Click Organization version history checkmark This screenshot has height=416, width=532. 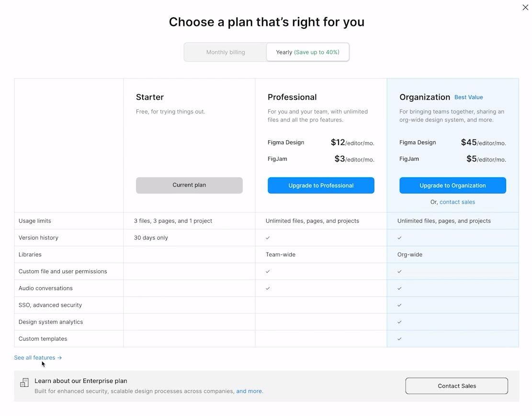pos(399,238)
